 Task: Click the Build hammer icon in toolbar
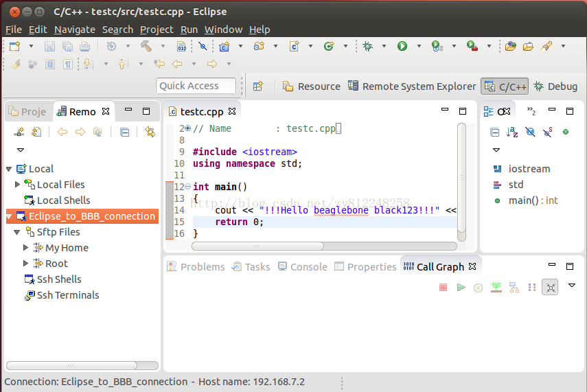146,46
